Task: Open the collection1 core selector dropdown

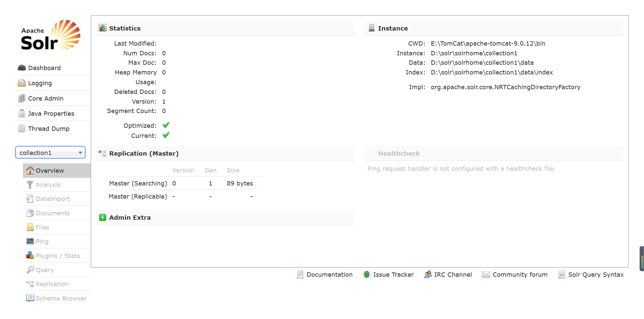Action: 50,153
